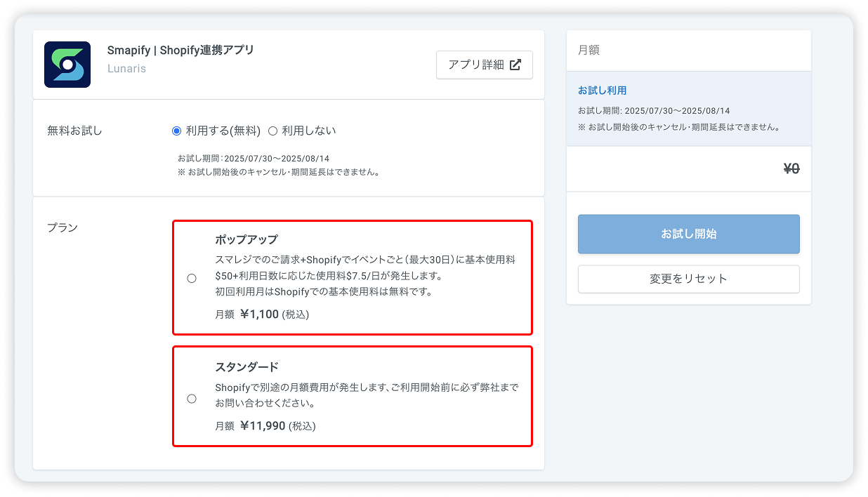Click the スタンダード plan description text
The height and width of the screenshot is (497, 868).
[x=367, y=395]
